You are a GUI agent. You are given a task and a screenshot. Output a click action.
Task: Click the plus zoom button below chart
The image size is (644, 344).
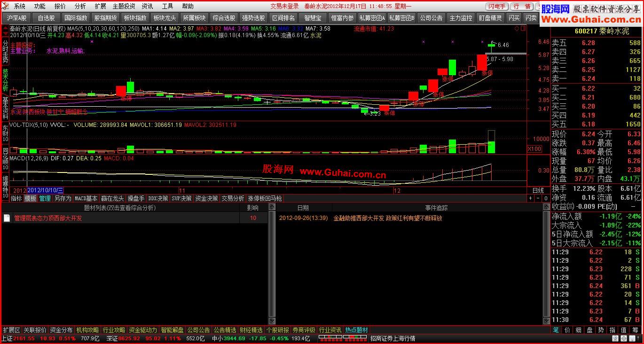(x=530, y=198)
